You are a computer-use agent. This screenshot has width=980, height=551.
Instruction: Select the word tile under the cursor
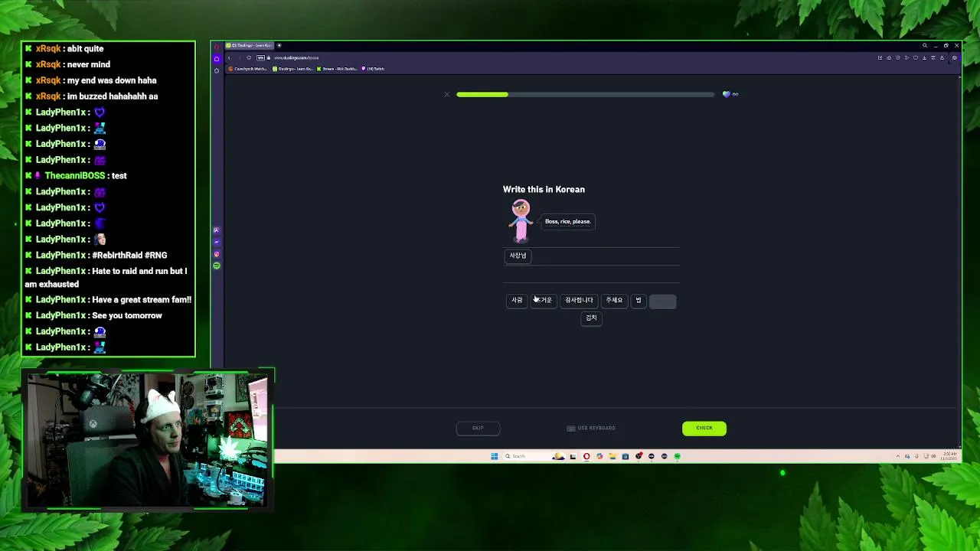(544, 300)
